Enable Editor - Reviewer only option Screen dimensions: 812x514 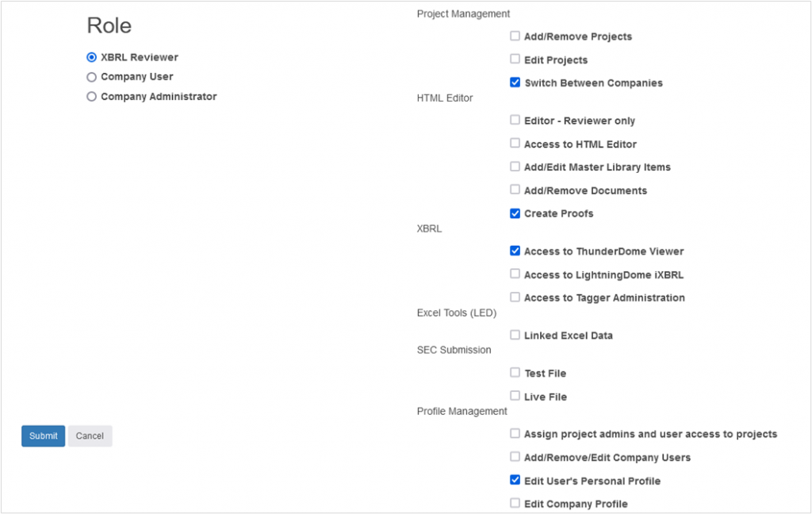(515, 121)
